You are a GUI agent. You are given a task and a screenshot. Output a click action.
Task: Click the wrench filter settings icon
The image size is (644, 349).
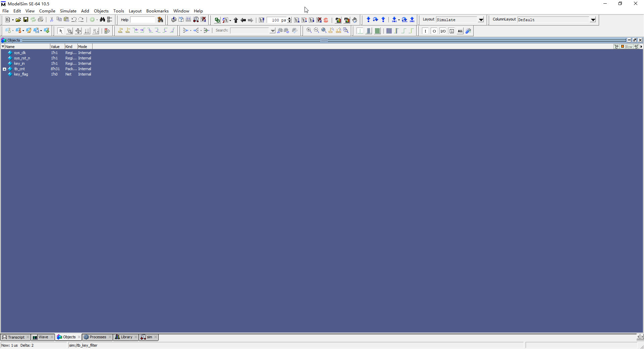coord(468,31)
